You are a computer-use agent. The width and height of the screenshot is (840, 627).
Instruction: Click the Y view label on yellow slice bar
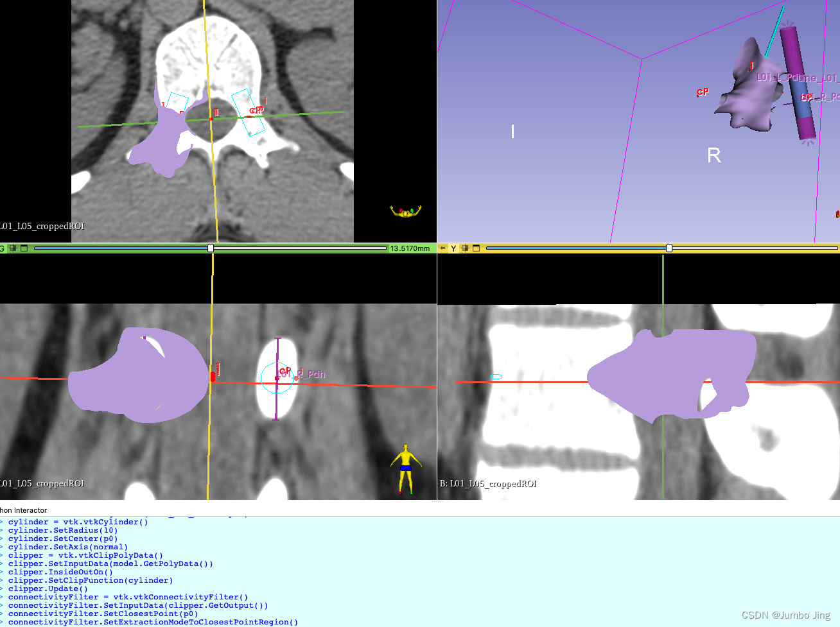453,248
